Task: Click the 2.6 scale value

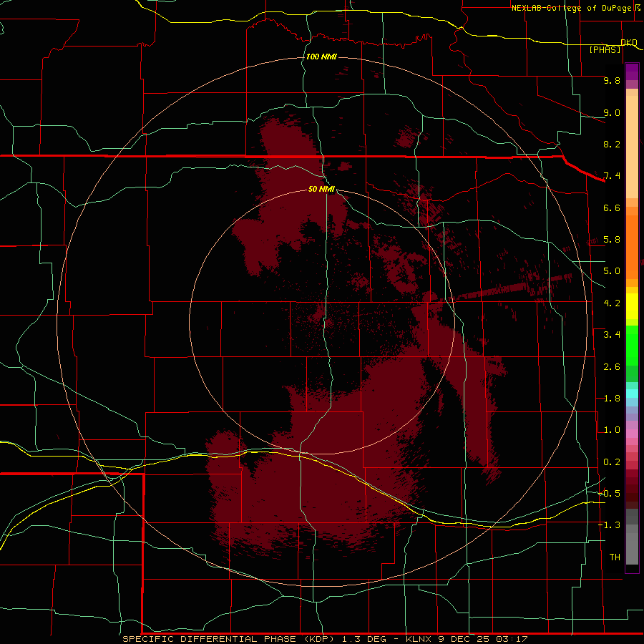Action: click(x=612, y=367)
